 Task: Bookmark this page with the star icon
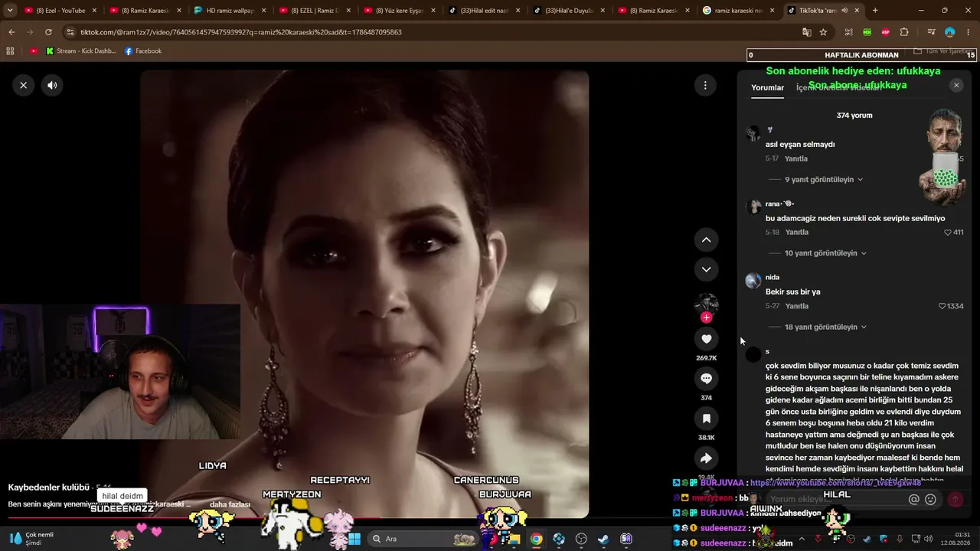tap(823, 32)
